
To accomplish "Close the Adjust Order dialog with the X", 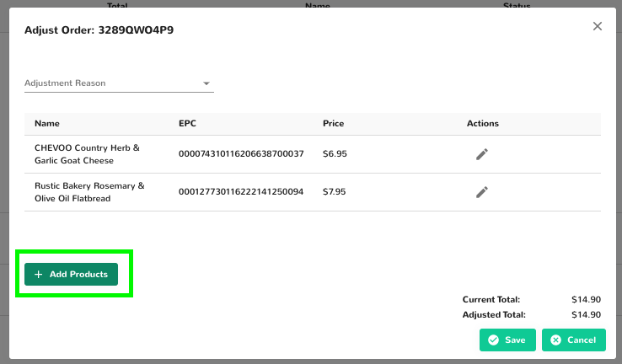I will 598,26.
